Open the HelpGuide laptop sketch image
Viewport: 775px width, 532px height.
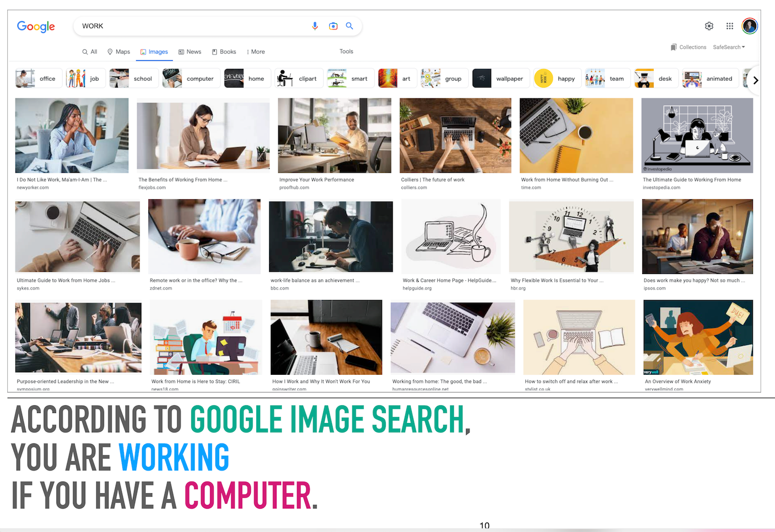tap(451, 237)
